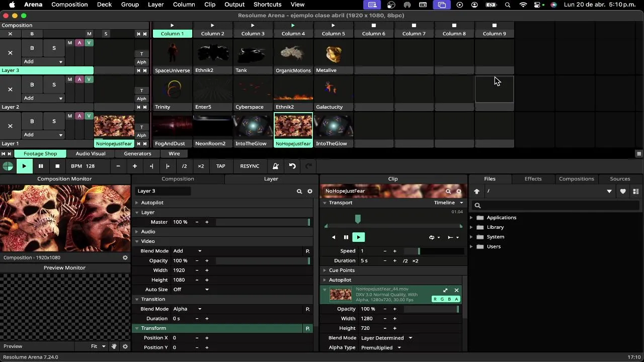Pause the clip in Transport
644x362 pixels.
pyautogui.click(x=346, y=237)
